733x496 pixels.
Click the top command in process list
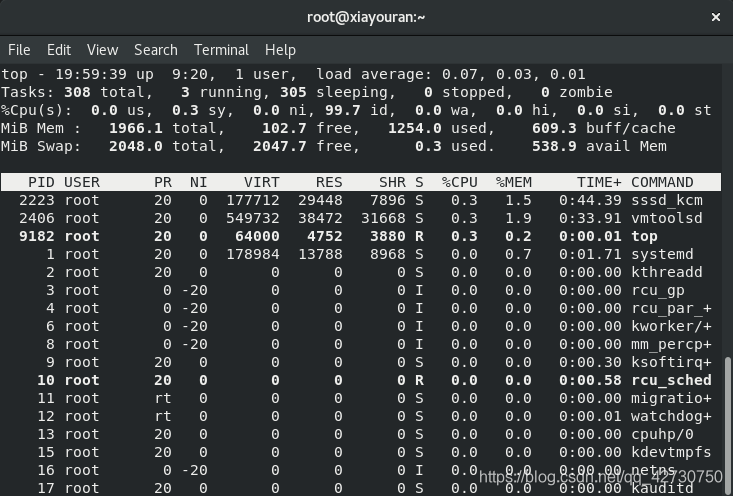tap(645, 236)
